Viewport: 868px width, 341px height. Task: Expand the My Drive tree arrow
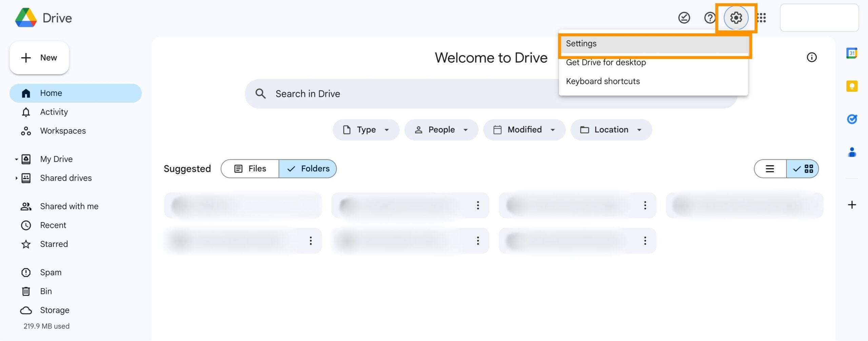tap(16, 159)
